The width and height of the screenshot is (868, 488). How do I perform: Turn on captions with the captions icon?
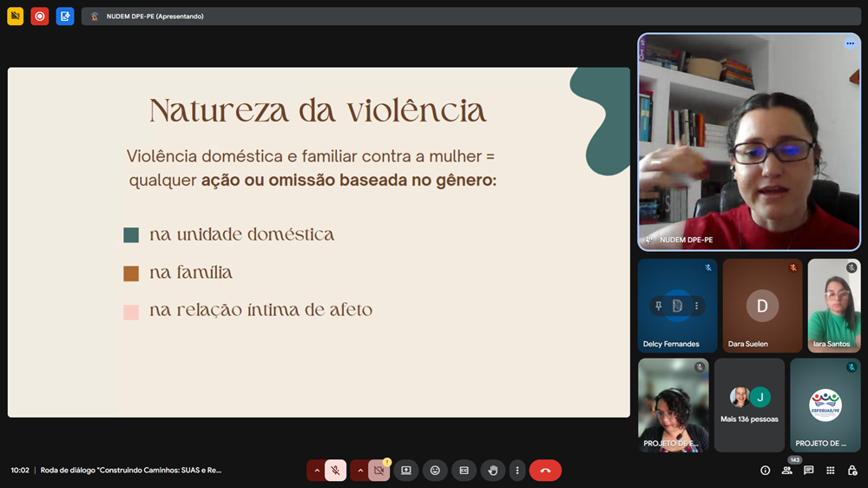pos(464,471)
